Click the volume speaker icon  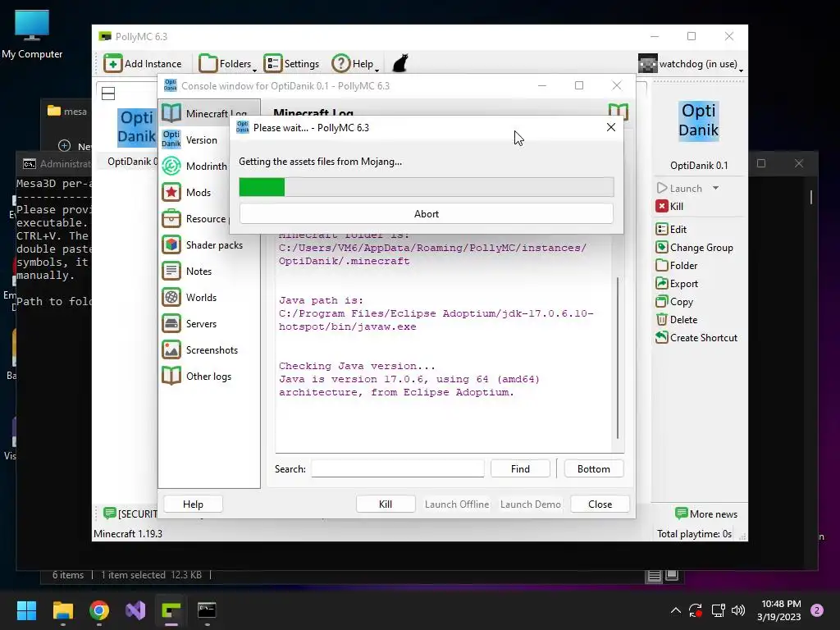click(738, 610)
